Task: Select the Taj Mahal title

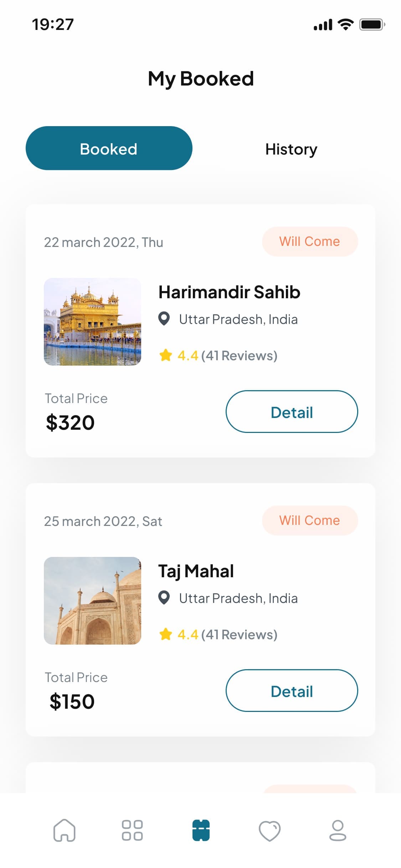Action: [x=196, y=572]
